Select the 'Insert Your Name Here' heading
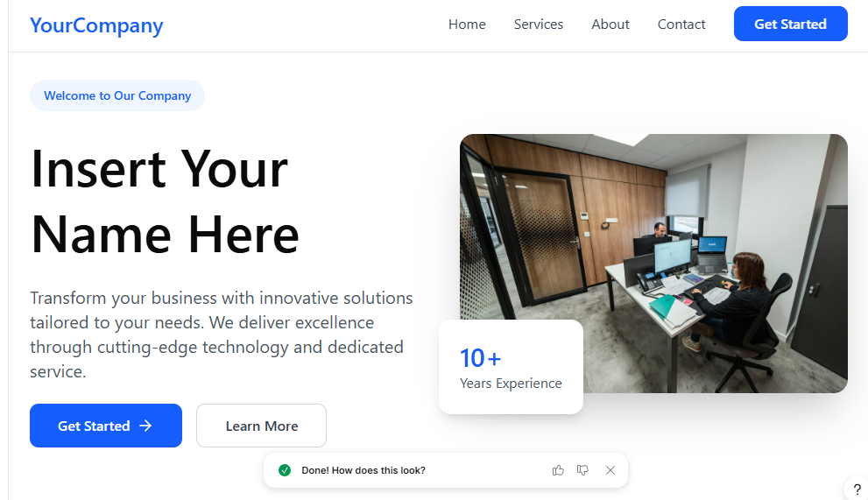Image resolution: width=868 pixels, height=500 pixels. (x=165, y=202)
